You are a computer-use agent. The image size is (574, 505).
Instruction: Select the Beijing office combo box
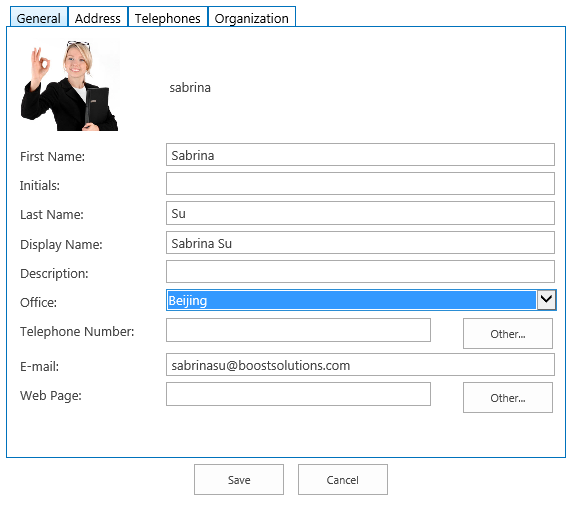coord(361,300)
